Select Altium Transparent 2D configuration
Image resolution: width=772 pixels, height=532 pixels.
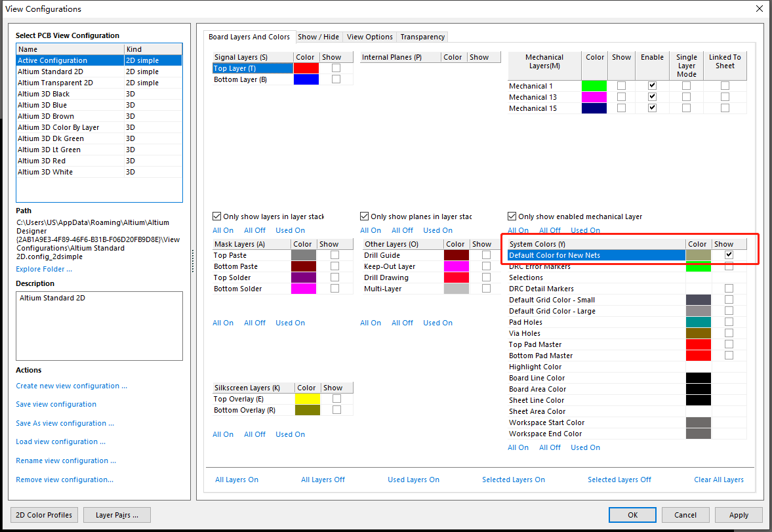100,83
